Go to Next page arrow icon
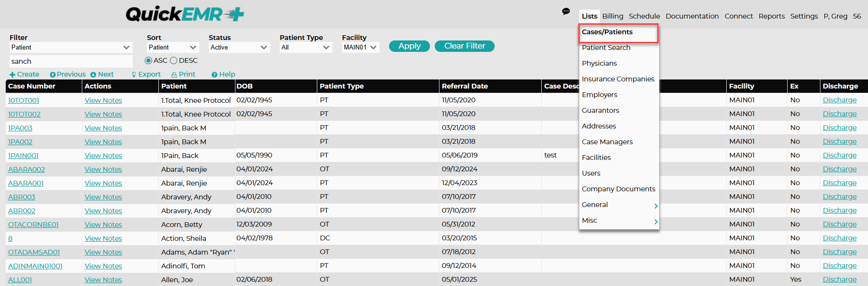This screenshot has width=868, height=286. [x=93, y=75]
